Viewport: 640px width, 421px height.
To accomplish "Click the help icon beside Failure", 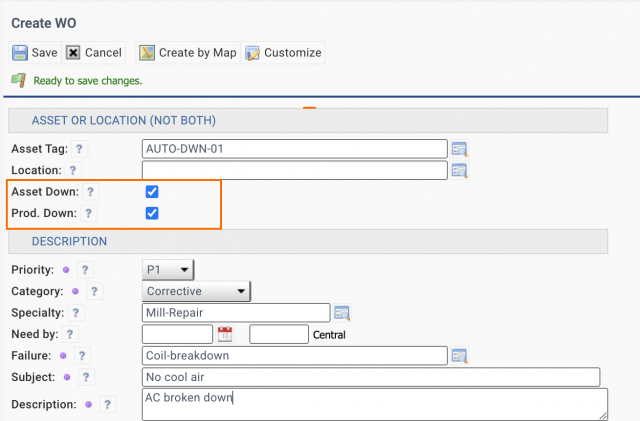I will tap(83, 356).
